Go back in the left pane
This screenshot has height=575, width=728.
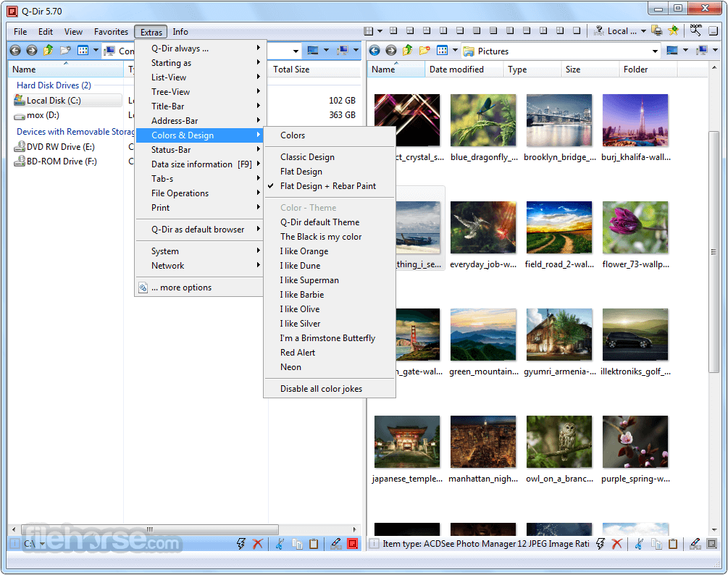15,50
